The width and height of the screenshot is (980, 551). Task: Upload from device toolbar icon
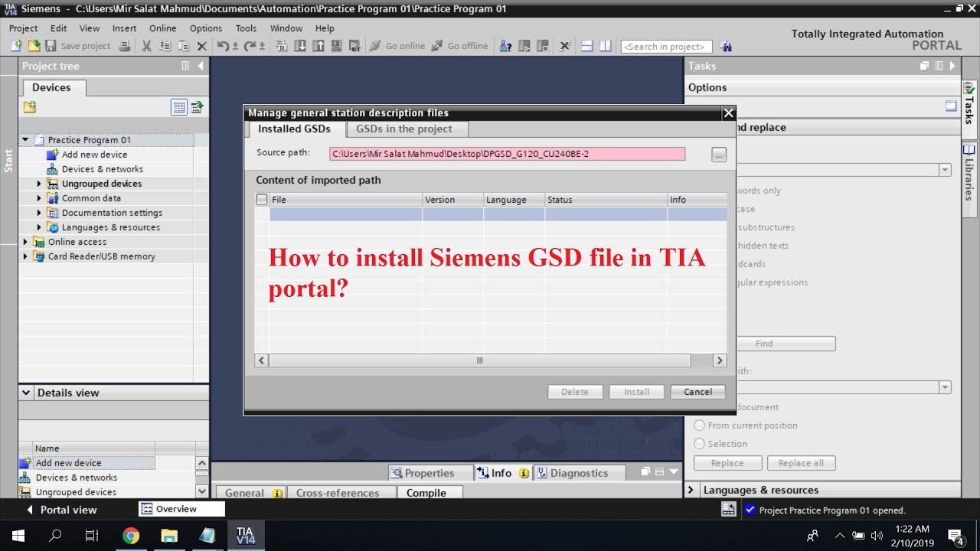coord(318,46)
